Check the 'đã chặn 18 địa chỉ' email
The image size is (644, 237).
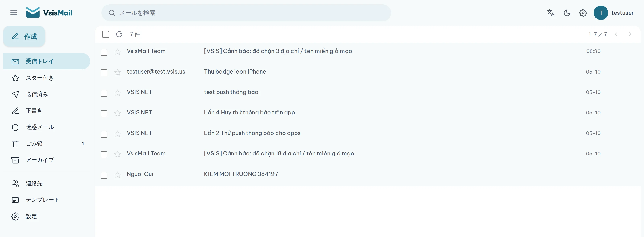[x=104, y=155]
